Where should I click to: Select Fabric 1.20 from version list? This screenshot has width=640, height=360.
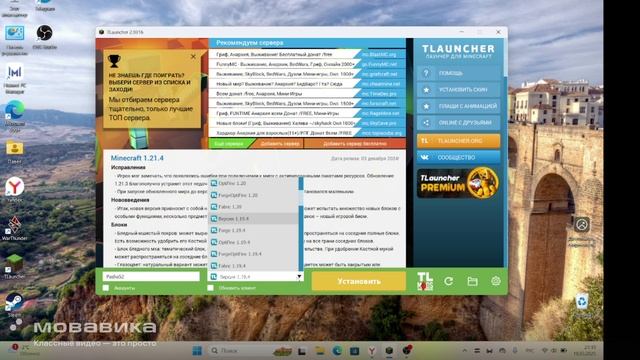(x=253, y=207)
